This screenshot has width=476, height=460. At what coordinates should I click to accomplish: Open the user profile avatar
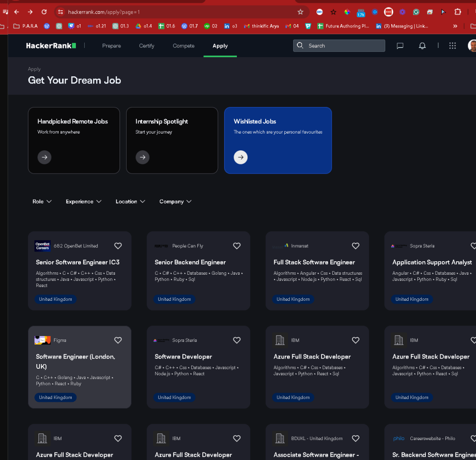472,46
